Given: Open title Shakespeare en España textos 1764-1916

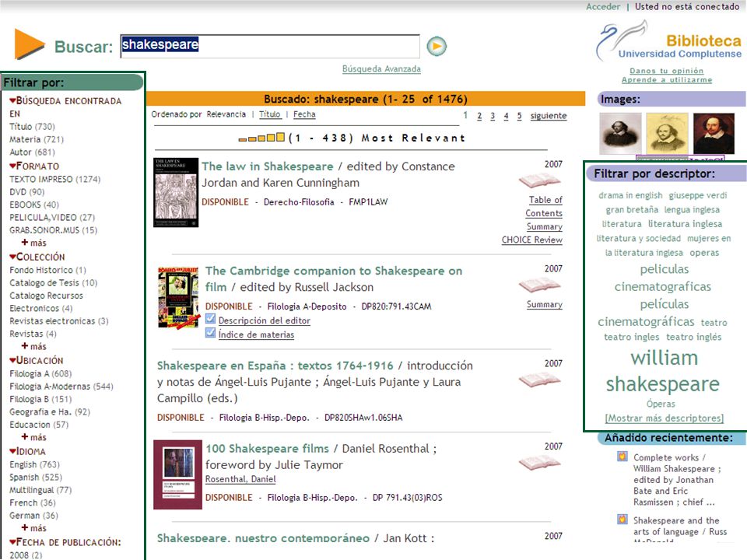Looking at the screenshot, I should pyautogui.click(x=275, y=366).
